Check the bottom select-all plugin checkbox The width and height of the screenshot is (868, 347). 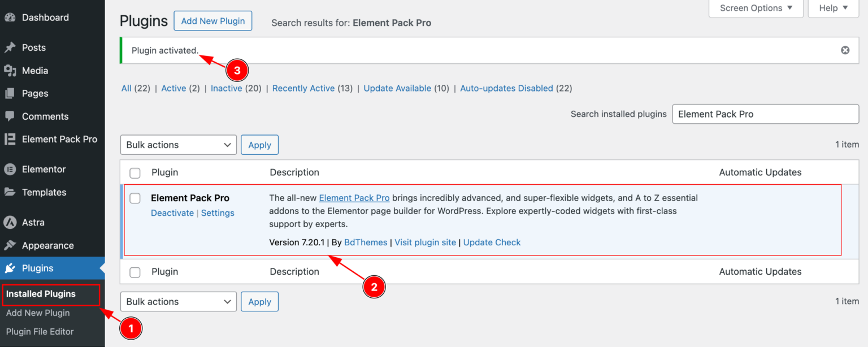pyautogui.click(x=135, y=272)
